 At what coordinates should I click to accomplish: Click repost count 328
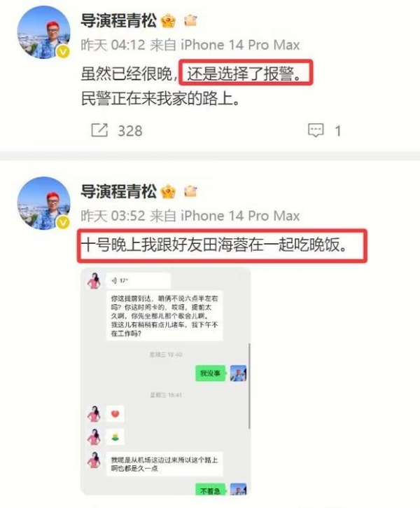coord(130,131)
